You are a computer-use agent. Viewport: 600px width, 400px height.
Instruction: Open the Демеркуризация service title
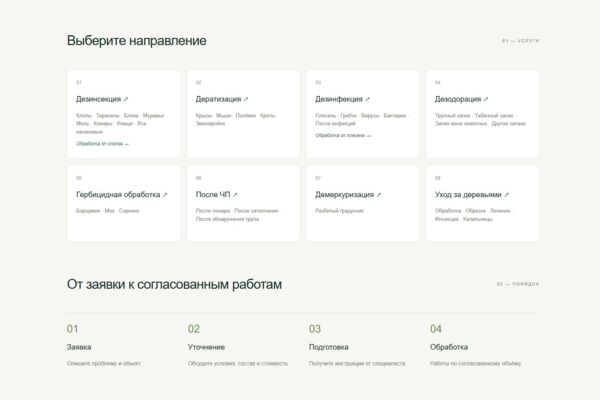[x=344, y=194]
